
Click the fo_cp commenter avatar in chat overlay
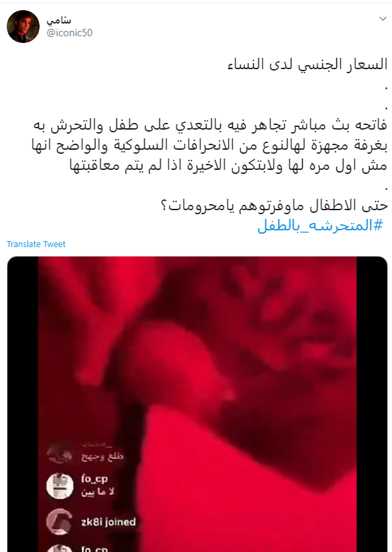(x=60, y=486)
